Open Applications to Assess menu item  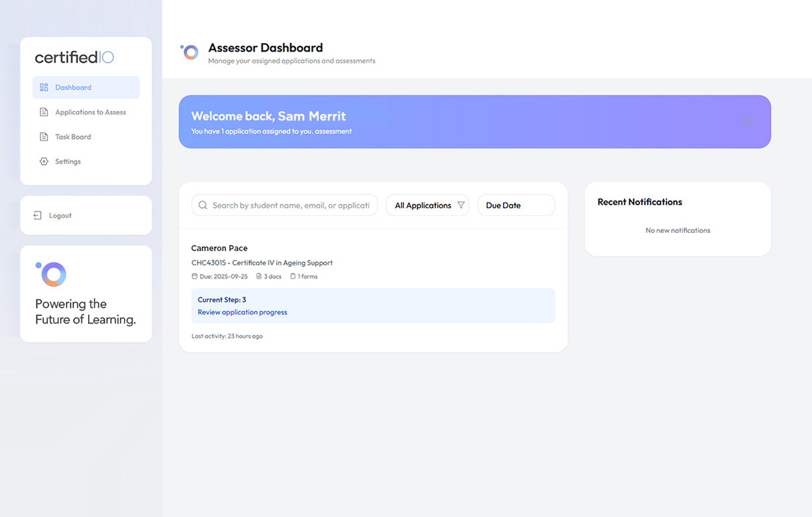pyautogui.click(x=90, y=113)
